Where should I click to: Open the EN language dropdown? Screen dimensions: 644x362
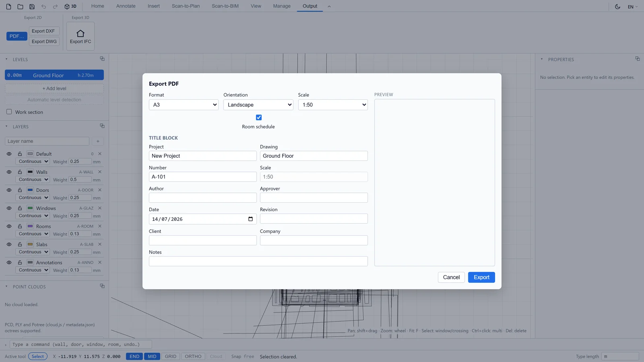[633, 6]
